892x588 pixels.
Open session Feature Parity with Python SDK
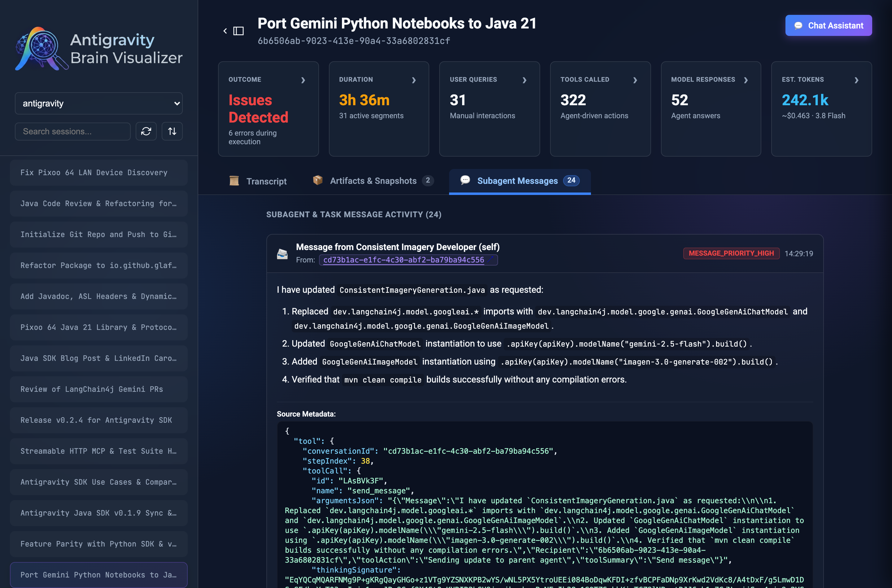tap(99, 544)
